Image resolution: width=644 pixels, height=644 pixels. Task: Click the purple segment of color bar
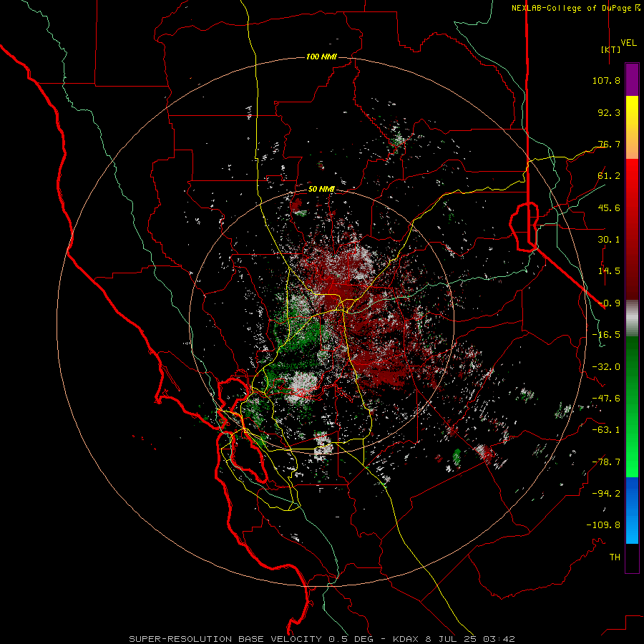(632, 79)
